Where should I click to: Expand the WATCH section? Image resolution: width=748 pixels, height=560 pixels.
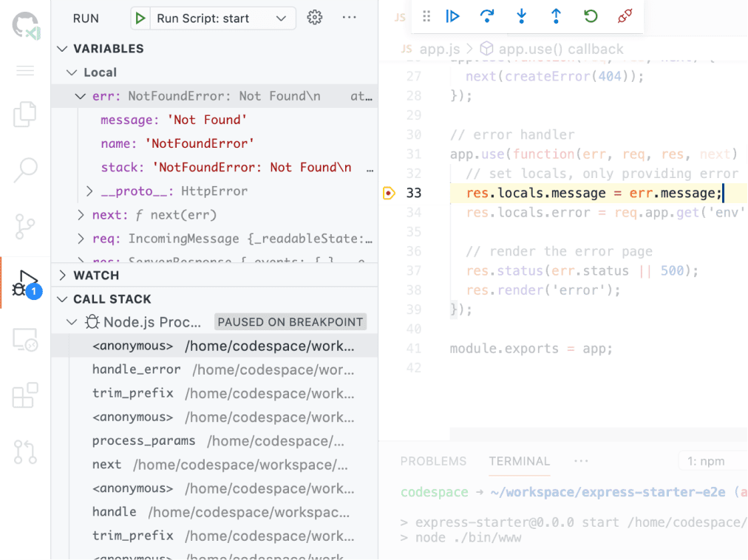pos(63,276)
